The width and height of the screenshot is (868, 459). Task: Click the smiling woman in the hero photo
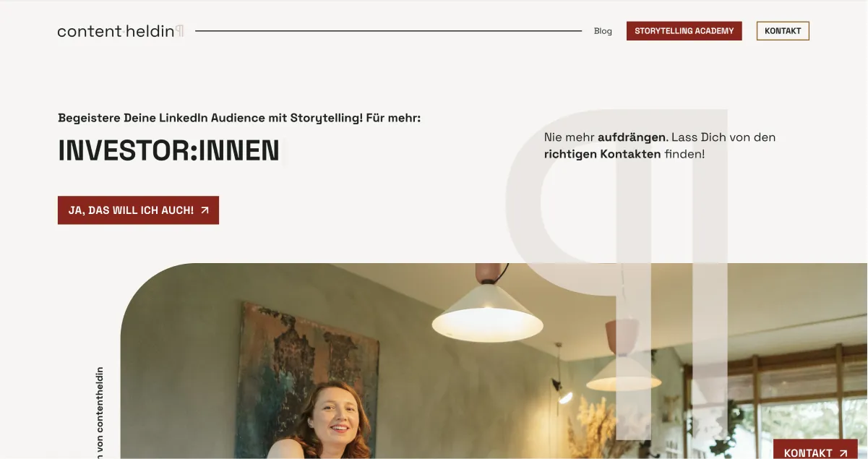click(x=331, y=421)
